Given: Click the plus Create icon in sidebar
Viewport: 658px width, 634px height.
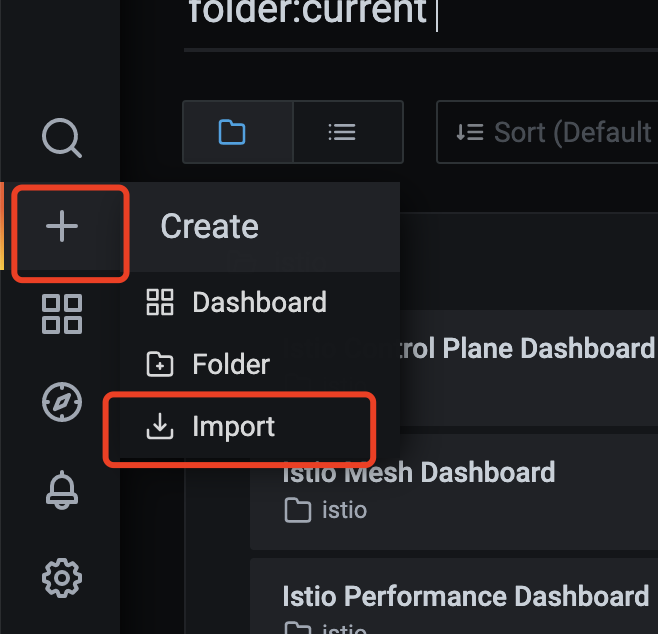Looking at the screenshot, I should pyautogui.click(x=62, y=226).
